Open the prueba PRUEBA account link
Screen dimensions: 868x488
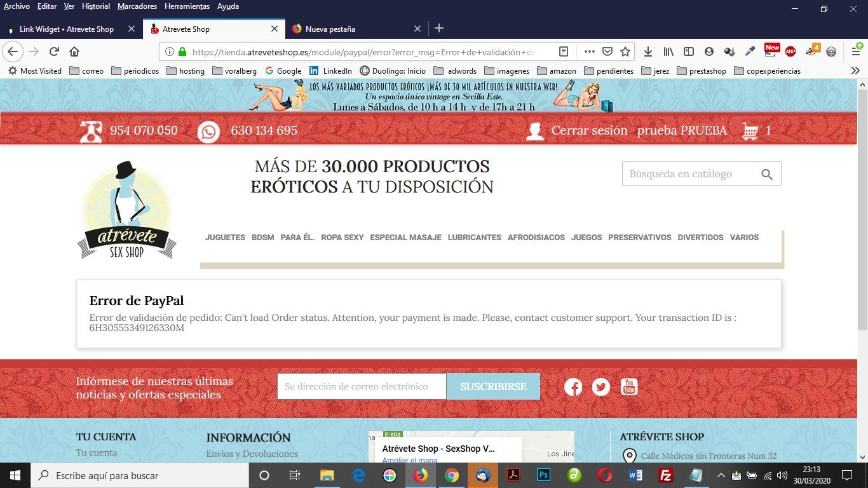[x=682, y=131]
